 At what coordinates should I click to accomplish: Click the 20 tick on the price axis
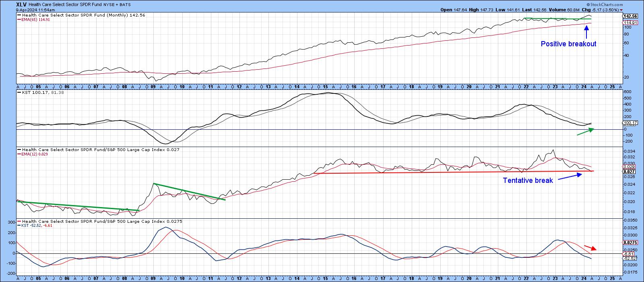[626, 77]
